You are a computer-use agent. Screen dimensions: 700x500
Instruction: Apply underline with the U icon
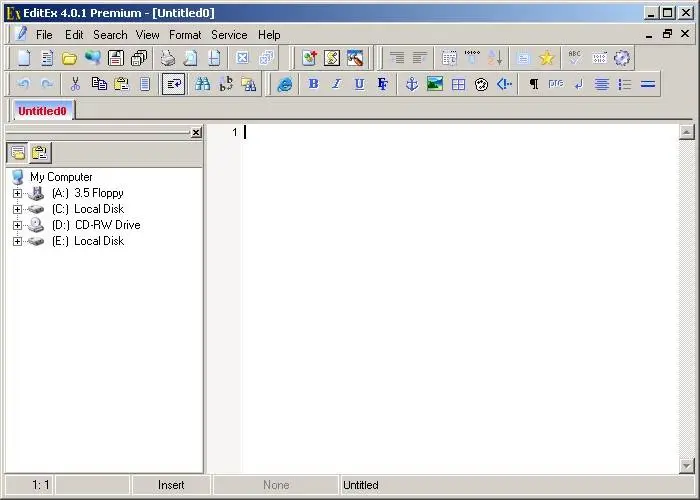[359, 84]
